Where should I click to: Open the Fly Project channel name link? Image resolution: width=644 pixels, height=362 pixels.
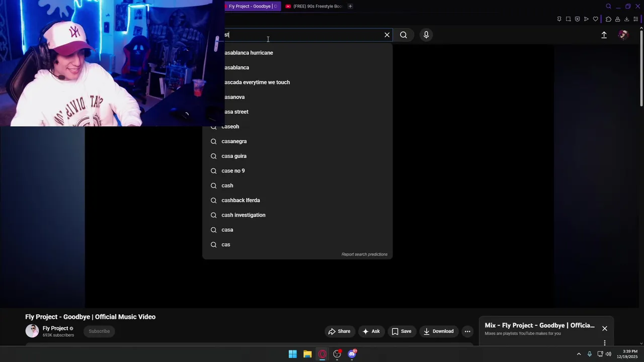[55, 328]
